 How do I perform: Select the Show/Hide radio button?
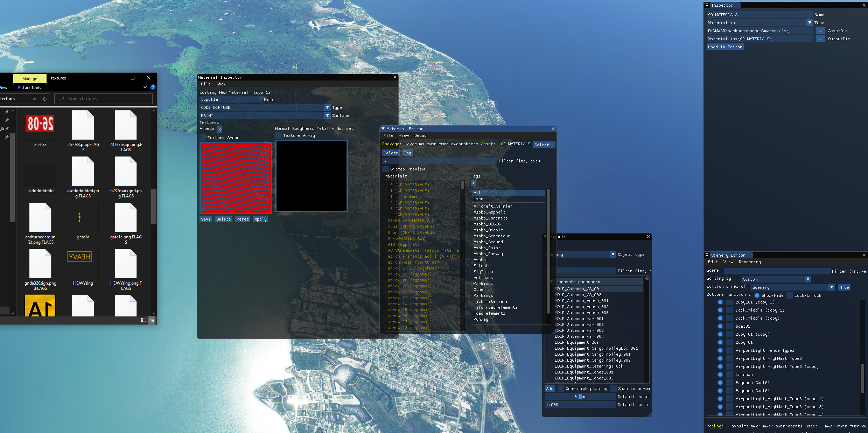point(757,295)
